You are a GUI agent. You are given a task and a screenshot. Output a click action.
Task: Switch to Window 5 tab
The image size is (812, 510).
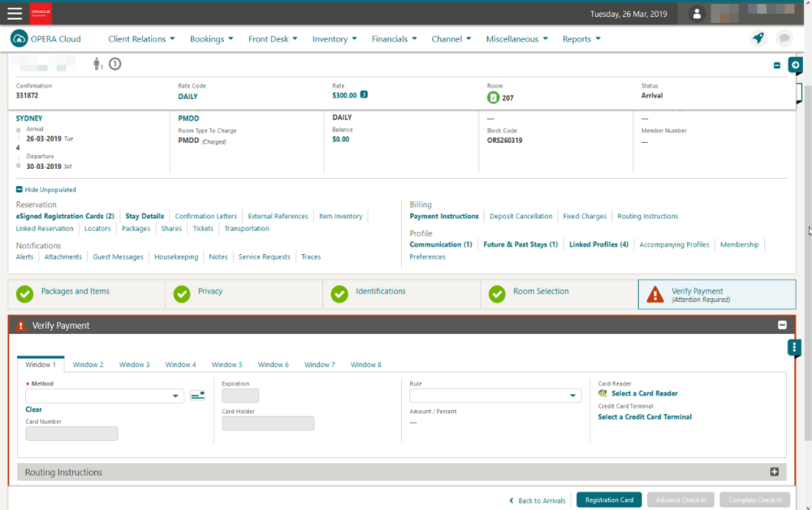[227, 365]
